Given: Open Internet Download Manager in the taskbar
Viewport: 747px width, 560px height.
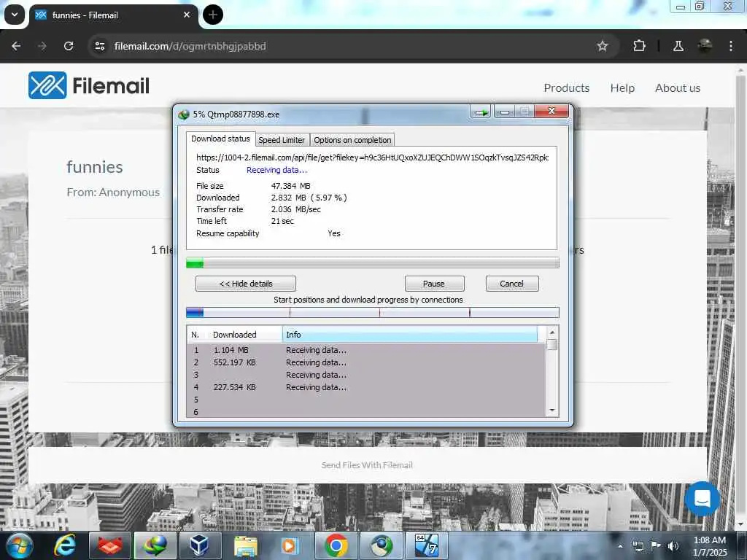Looking at the screenshot, I should tap(155, 545).
